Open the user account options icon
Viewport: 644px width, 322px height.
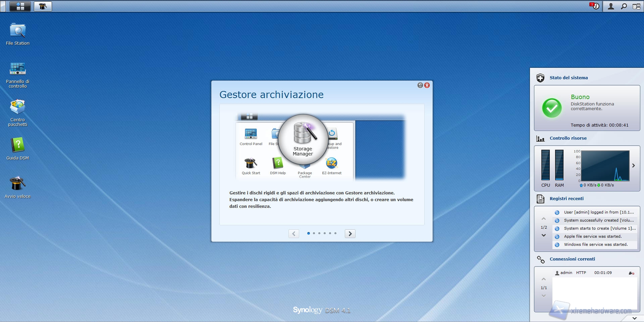(611, 6)
